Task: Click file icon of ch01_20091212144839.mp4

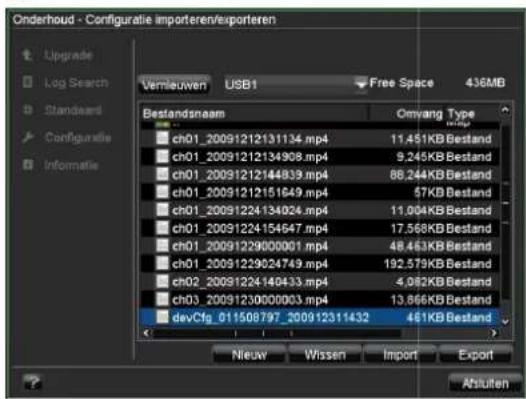Action: (x=162, y=174)
